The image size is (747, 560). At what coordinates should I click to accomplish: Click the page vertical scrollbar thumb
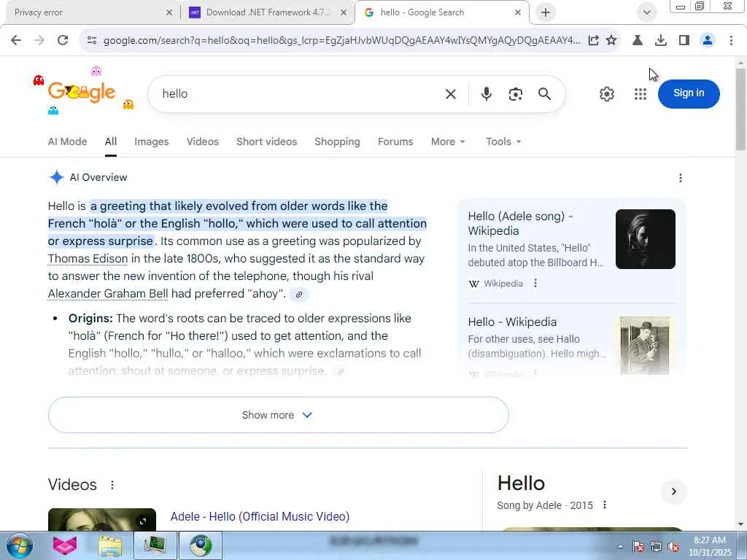[740, 109]
